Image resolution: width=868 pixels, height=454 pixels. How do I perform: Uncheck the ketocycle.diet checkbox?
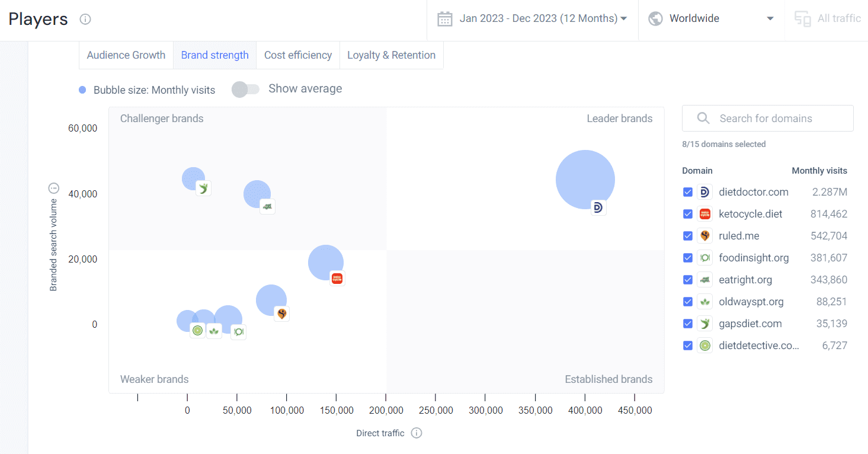click(687, 214)
